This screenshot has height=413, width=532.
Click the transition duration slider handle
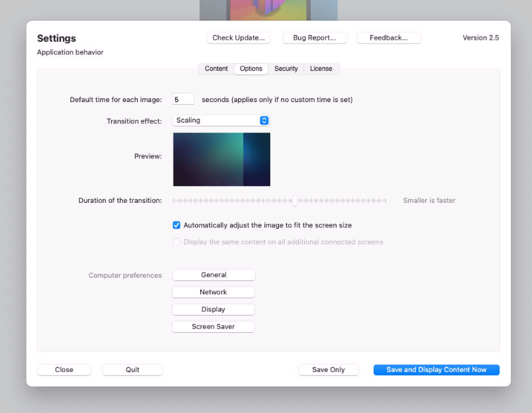295,201
